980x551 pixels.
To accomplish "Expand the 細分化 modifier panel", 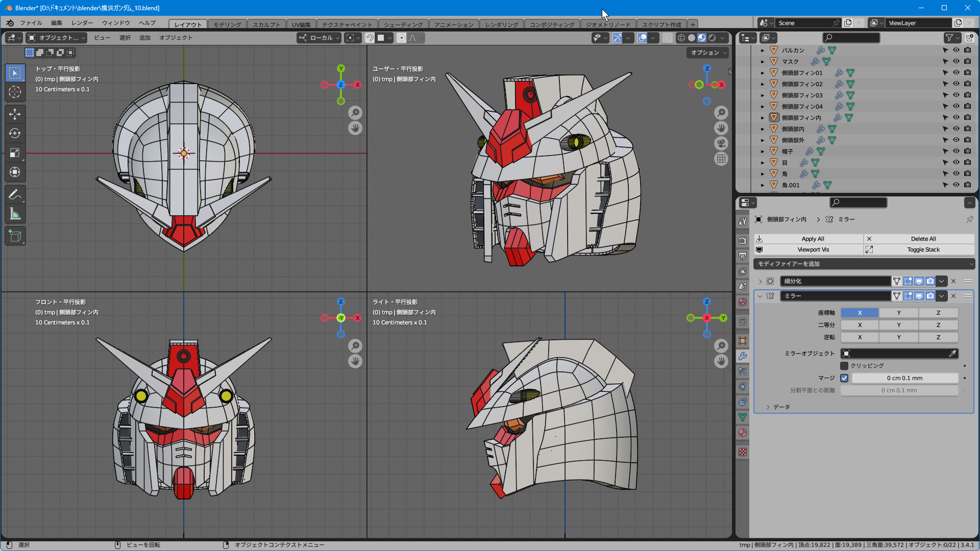I will 760,281.
